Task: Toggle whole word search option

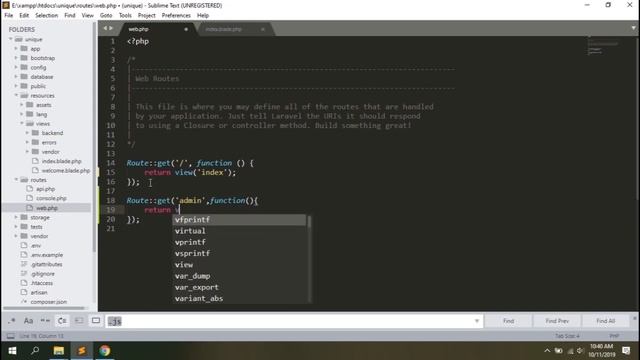Action: click(x=45, y=321)
